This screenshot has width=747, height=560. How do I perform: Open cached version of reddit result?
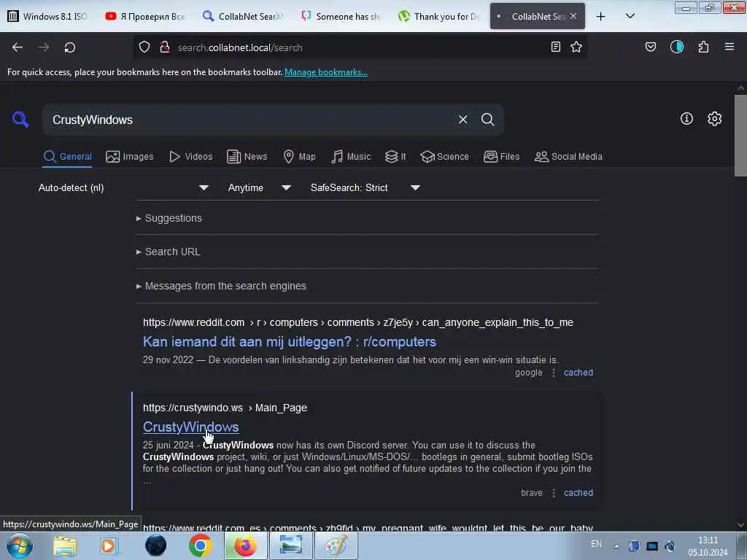coord(578,373)
